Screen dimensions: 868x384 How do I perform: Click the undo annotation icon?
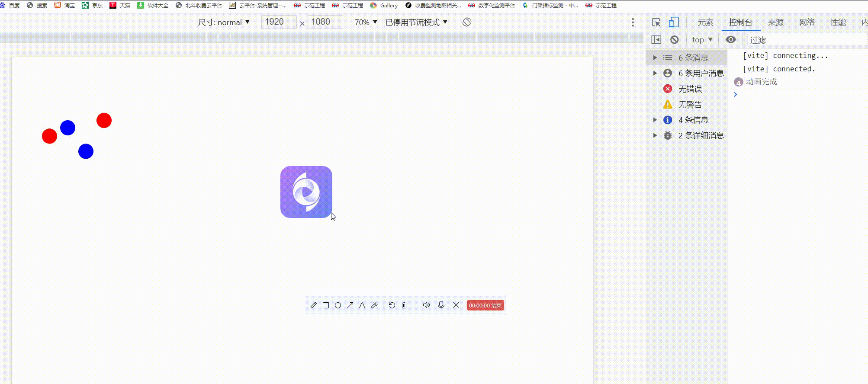tap(392, 305)
